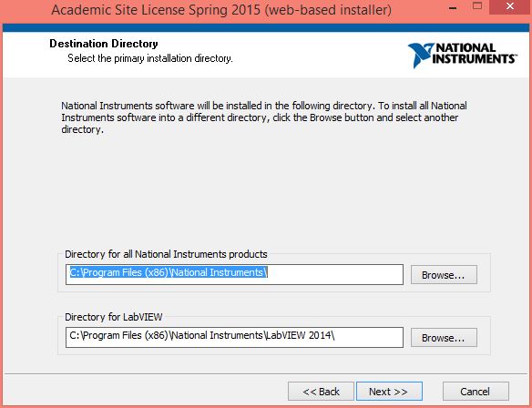
Task: Proceed with the Next >> button
Action: pyautogui.click(x=389, y=392)
